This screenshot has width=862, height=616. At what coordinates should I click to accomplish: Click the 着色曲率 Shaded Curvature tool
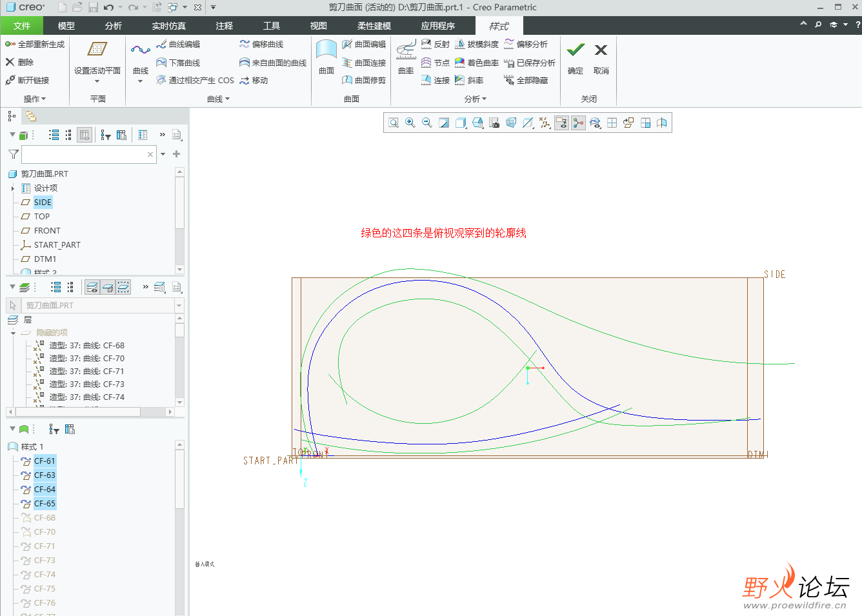(477, 63)
